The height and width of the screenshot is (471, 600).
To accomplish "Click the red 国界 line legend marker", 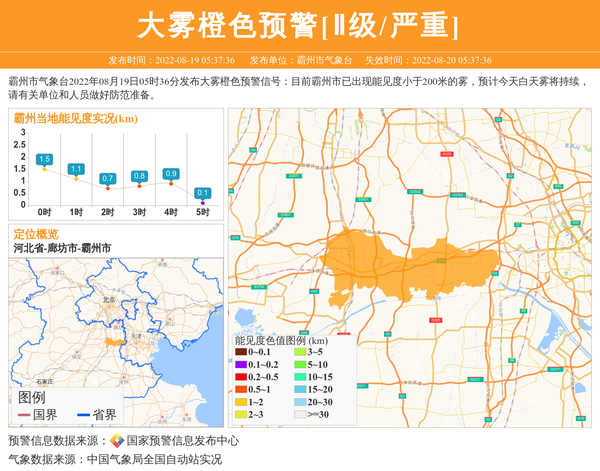I will pyautogui.click(x=23, y=415).
